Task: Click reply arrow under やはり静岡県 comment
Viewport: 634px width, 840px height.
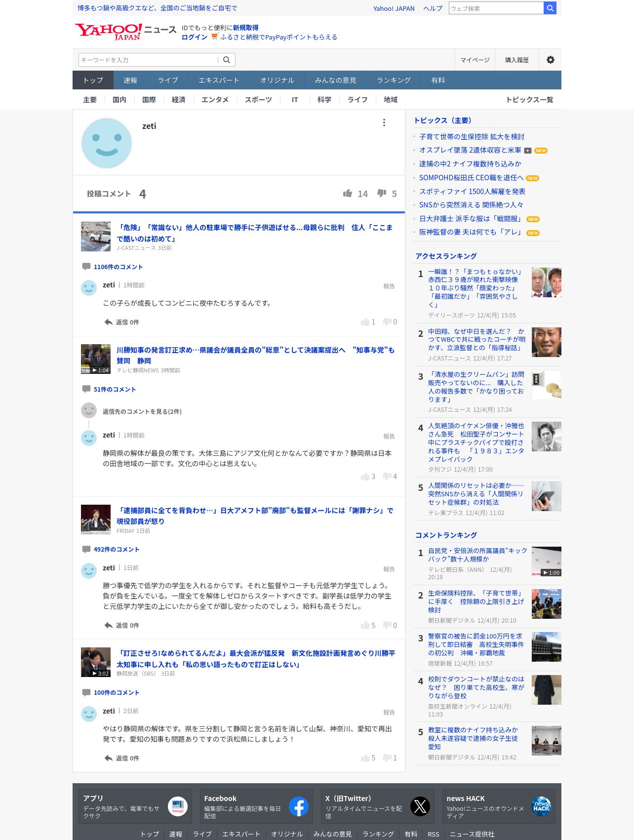Action: [x=109, y=758]
